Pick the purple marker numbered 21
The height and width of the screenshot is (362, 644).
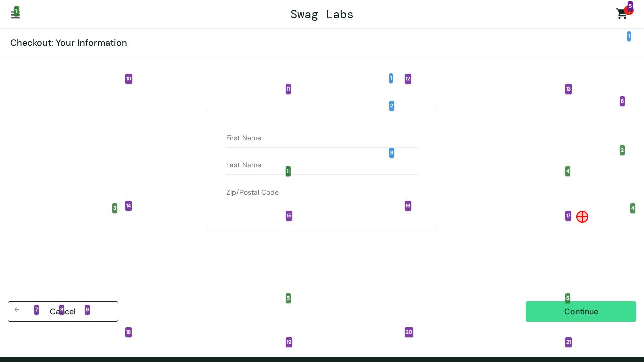568,342
